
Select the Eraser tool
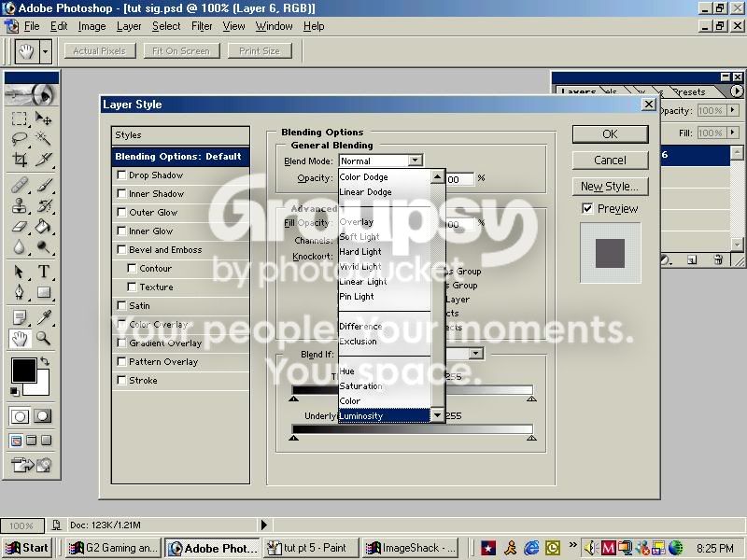coord(20,227)
